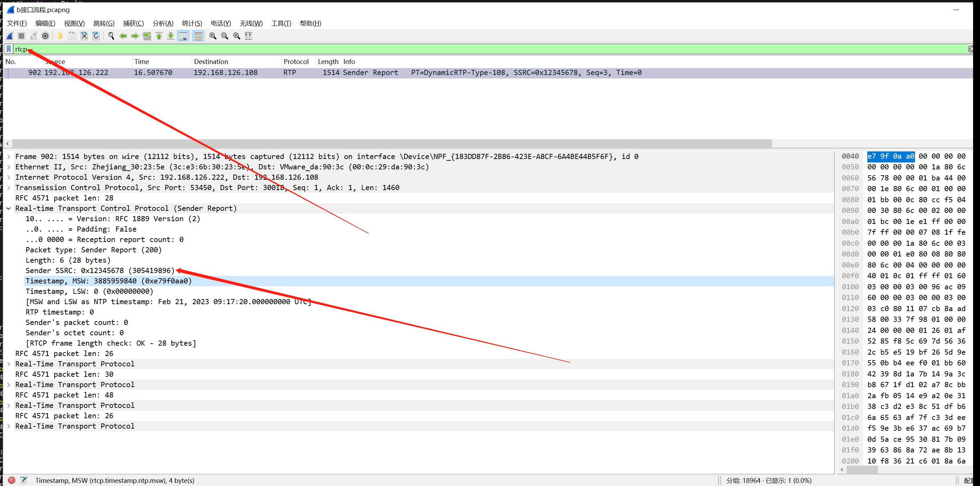This screenshot has height=486, width=980.
Task: Toggle auto-scroll during live capture
Action: [183, 36]
